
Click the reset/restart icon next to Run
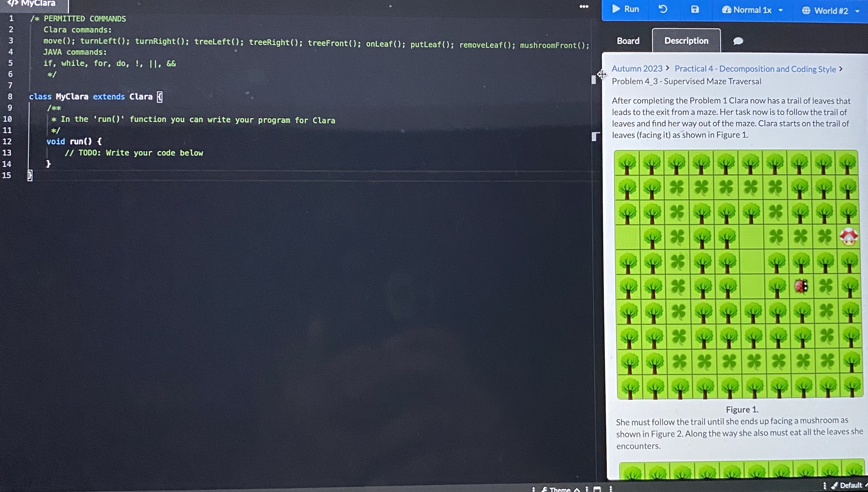[x=663, y=10]
